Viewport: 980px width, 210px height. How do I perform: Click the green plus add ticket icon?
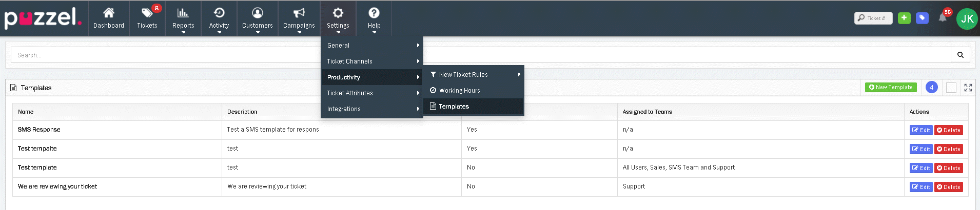coord(904,18)
